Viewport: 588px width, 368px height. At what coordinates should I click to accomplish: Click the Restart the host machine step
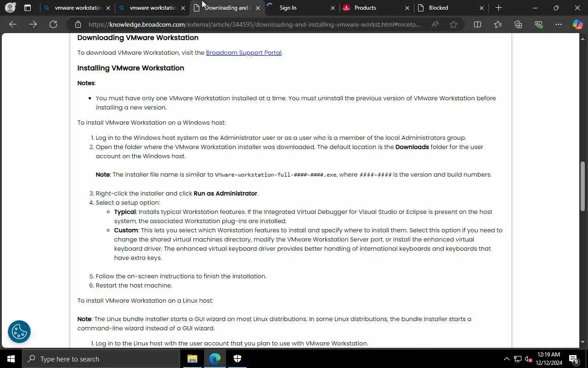point(134,285)
